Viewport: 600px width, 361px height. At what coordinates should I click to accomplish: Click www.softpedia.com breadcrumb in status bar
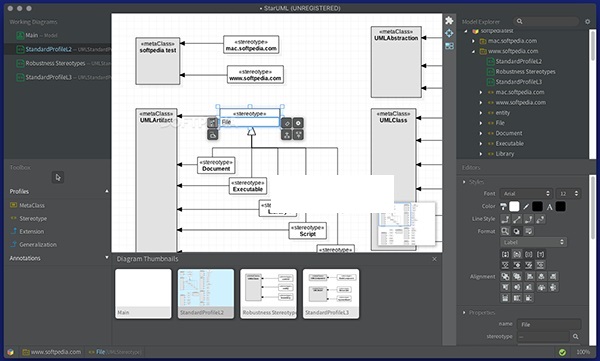[52, 352]
